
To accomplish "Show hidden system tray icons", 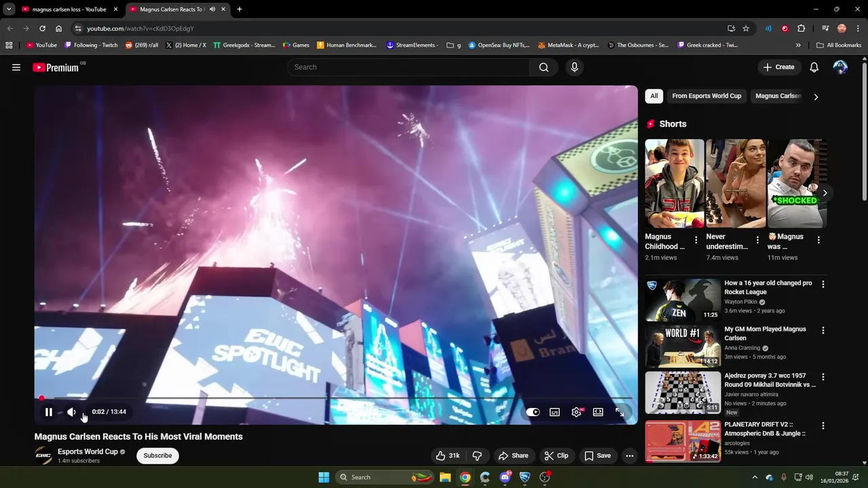I will pos(755,477).
